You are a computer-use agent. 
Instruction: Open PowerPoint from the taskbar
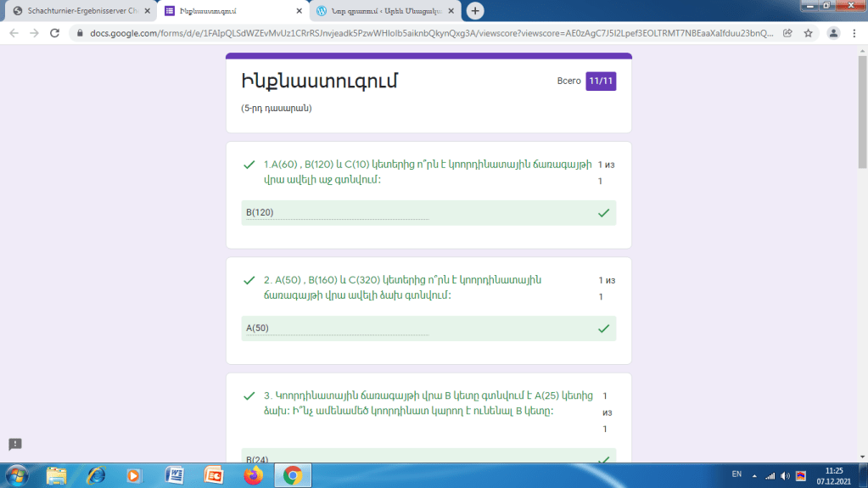coord(214,476)
